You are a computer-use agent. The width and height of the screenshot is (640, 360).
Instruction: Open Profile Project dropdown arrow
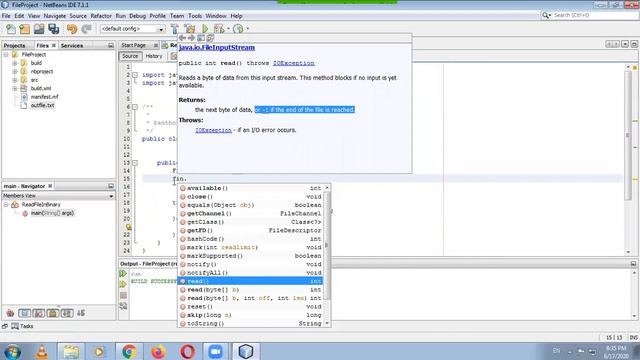247,29
